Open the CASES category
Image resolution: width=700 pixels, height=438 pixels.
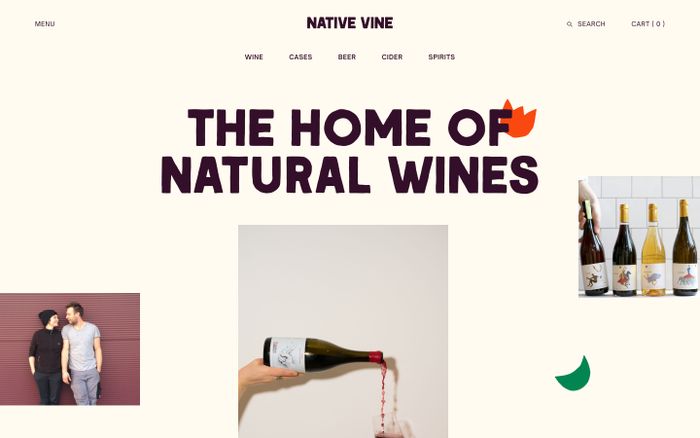coord(300,57)
